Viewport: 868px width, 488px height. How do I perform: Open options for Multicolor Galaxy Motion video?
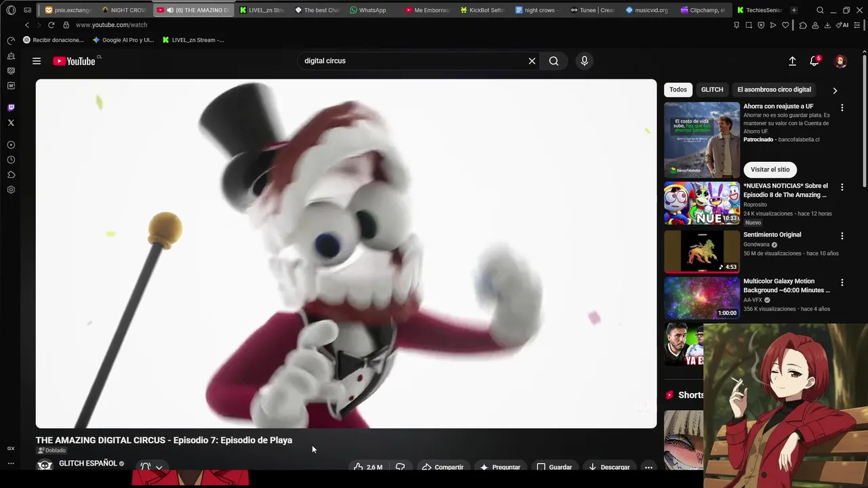842,283
